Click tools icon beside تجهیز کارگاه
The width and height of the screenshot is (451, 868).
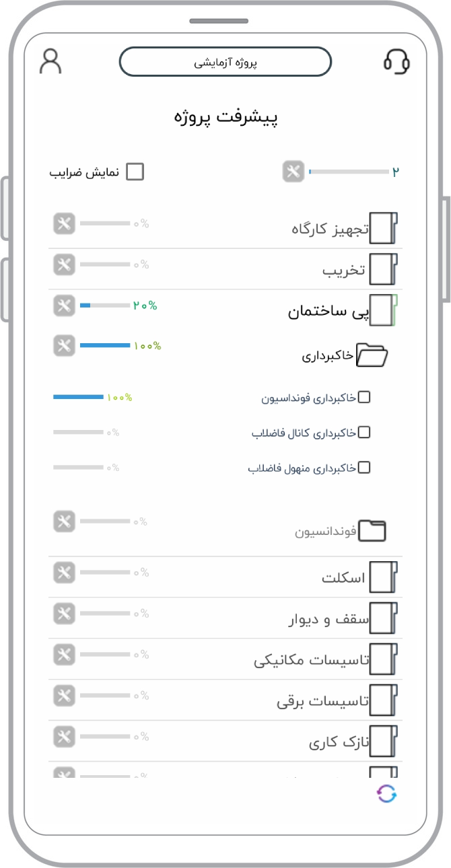[64, 224]
